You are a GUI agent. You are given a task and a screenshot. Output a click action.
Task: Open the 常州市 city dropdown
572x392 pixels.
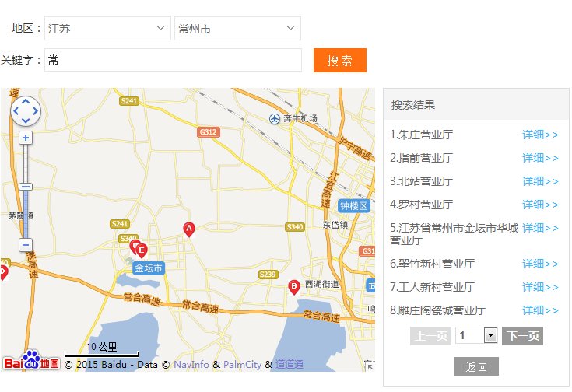point(237,29)
